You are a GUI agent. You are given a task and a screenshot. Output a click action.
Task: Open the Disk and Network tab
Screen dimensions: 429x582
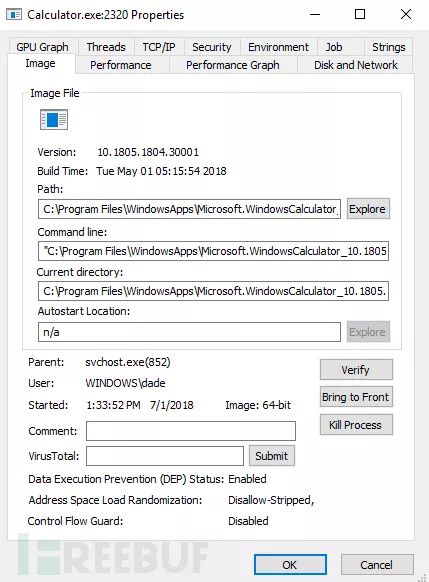click(356, 65)
